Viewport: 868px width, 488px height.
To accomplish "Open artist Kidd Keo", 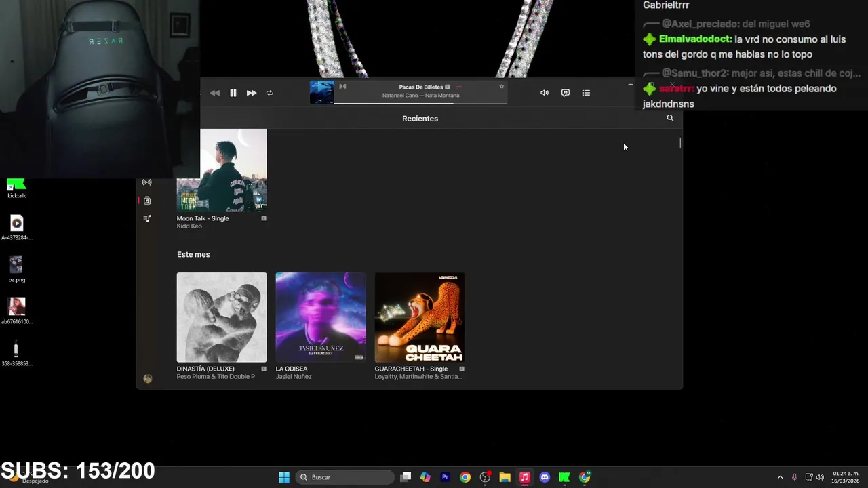I will tap(189, 226).
